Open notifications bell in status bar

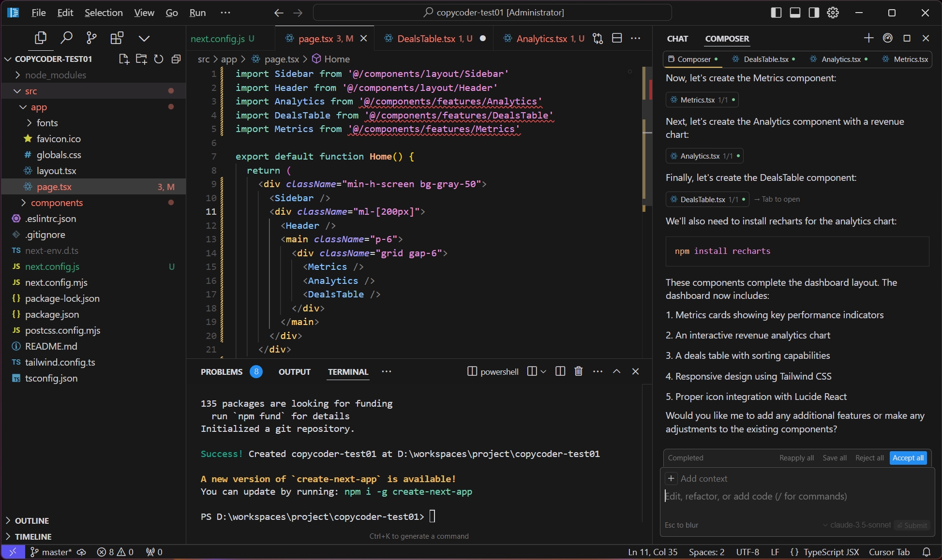point(927,552)
